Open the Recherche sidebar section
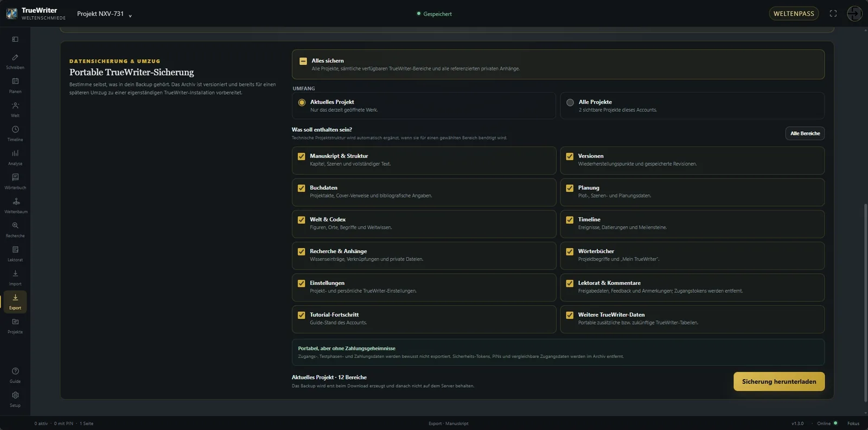This screenshot has height=430, width=868. click(15, 229)
